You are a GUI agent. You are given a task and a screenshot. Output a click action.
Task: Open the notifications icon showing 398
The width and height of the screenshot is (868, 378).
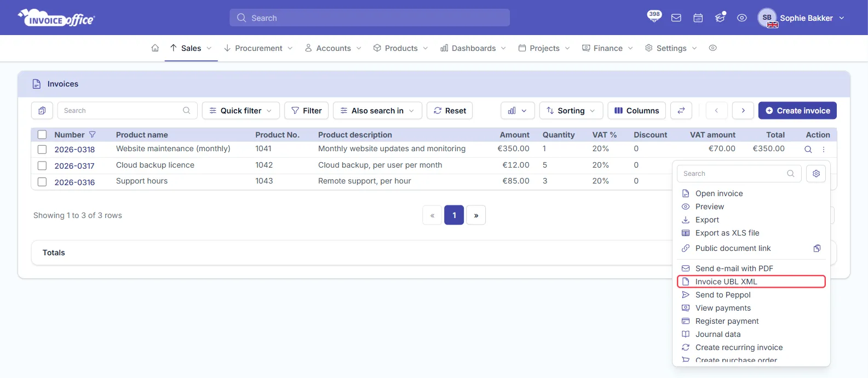pos(654,16)
